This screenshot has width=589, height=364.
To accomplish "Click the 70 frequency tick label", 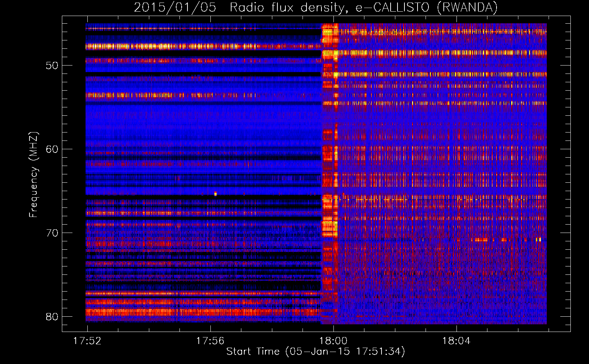I will pos(52,233).
